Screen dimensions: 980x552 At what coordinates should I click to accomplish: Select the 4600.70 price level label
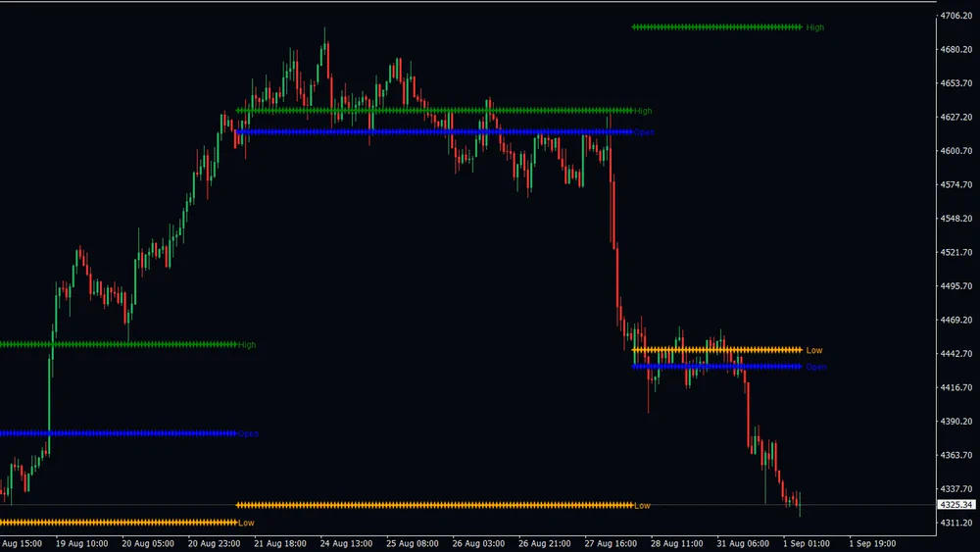tap(956, 151)
